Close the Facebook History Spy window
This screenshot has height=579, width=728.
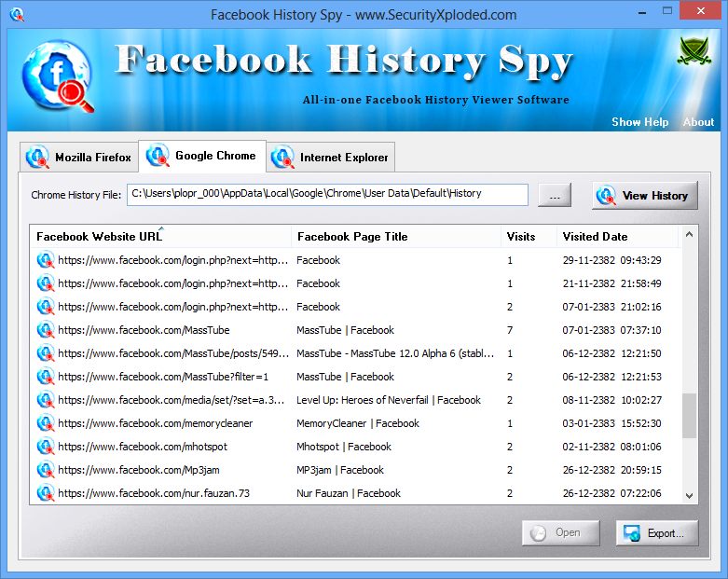pyautogui.click(x=701, y=10)
